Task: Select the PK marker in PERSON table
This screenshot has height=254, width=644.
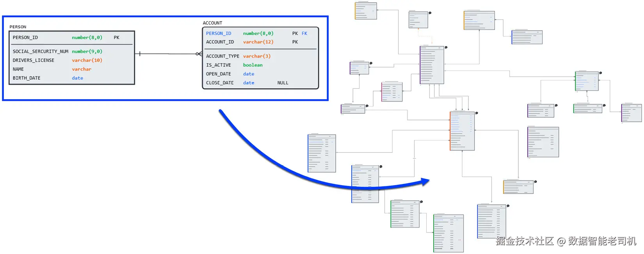Action: click(117, 38)
